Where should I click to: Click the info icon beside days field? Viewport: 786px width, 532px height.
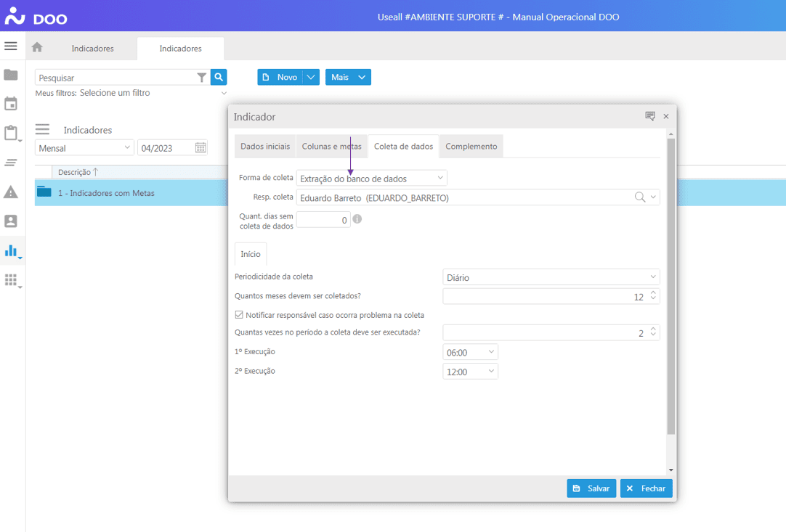[x=357, y=218]
